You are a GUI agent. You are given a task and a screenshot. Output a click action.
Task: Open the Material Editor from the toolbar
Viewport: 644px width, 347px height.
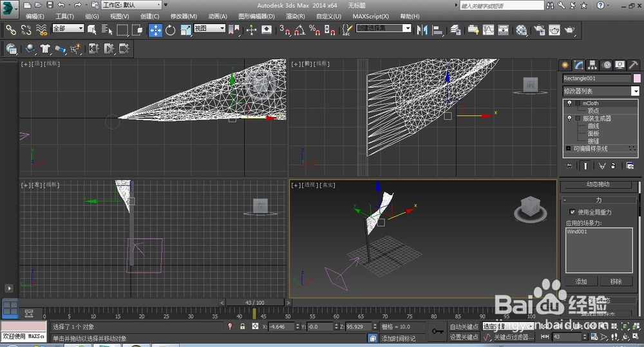522,30
